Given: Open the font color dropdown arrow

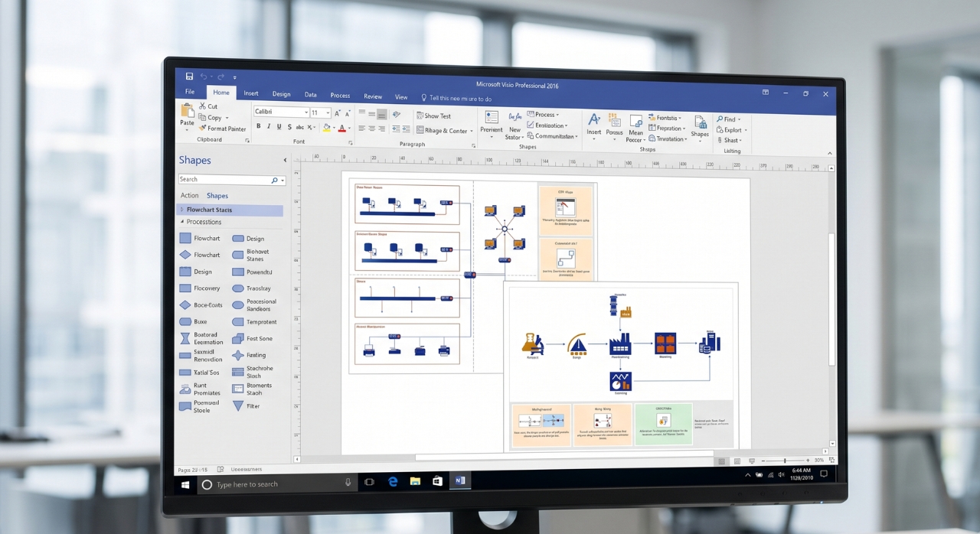Looking at the screenshot, I should (349, 128).
